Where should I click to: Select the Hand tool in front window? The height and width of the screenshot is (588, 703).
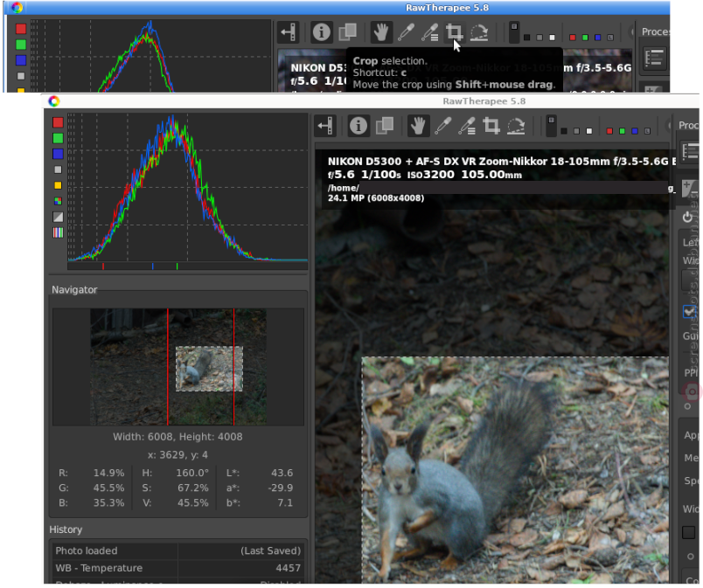coord(418,126)
